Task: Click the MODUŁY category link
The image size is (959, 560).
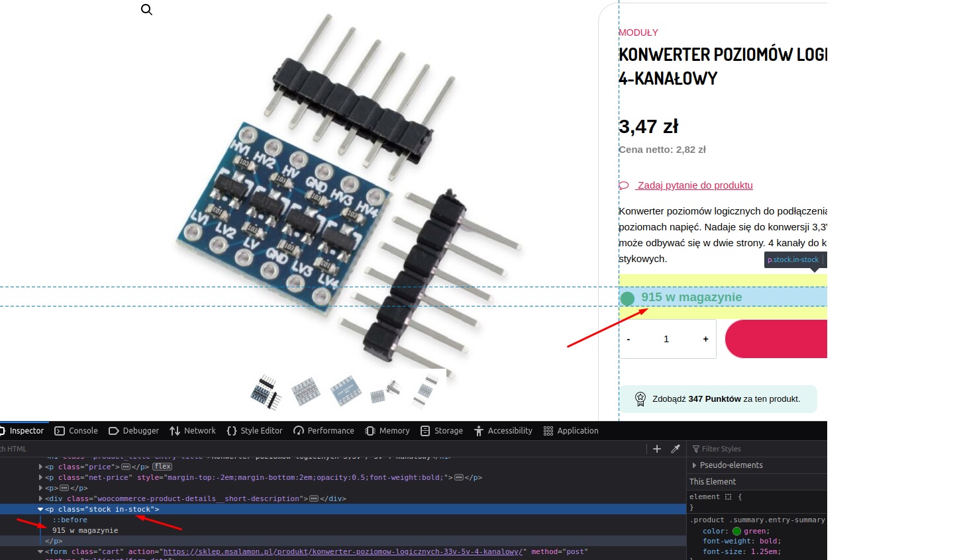Action: (x=638, y=32)
